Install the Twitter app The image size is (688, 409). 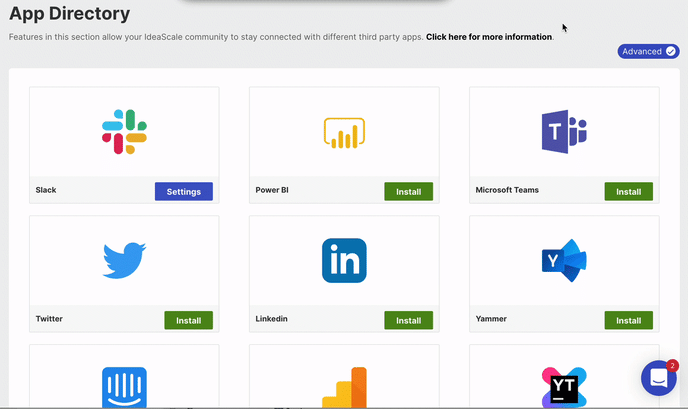(x=189, y=320)
